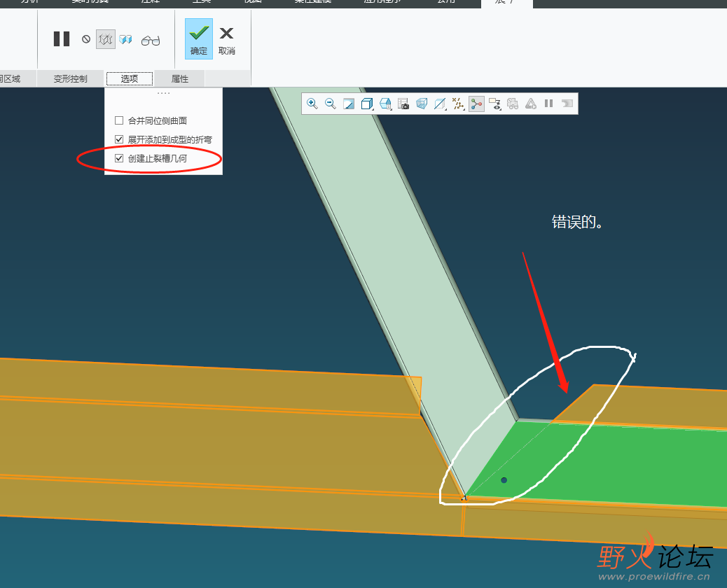
Task: Open the section plane display dropdown
Action: click(440, 104)
